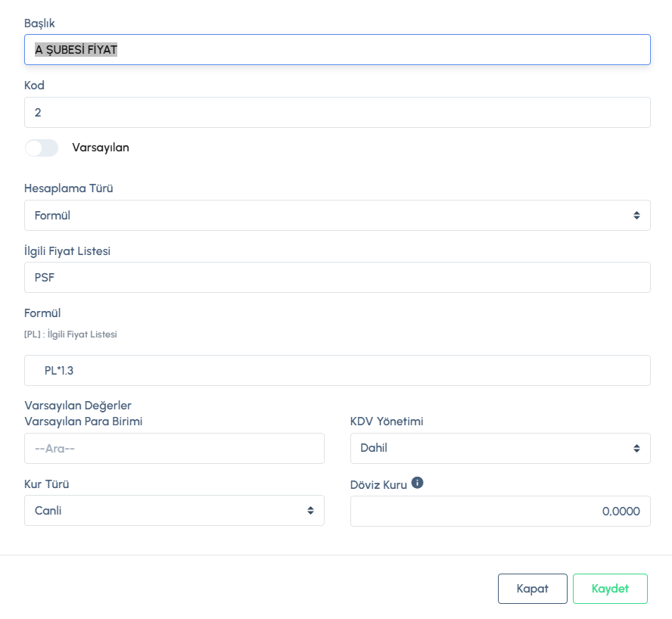This screenshot has height=619, width=672.
Task: Click the Kapat button
Action: (532, 589)
